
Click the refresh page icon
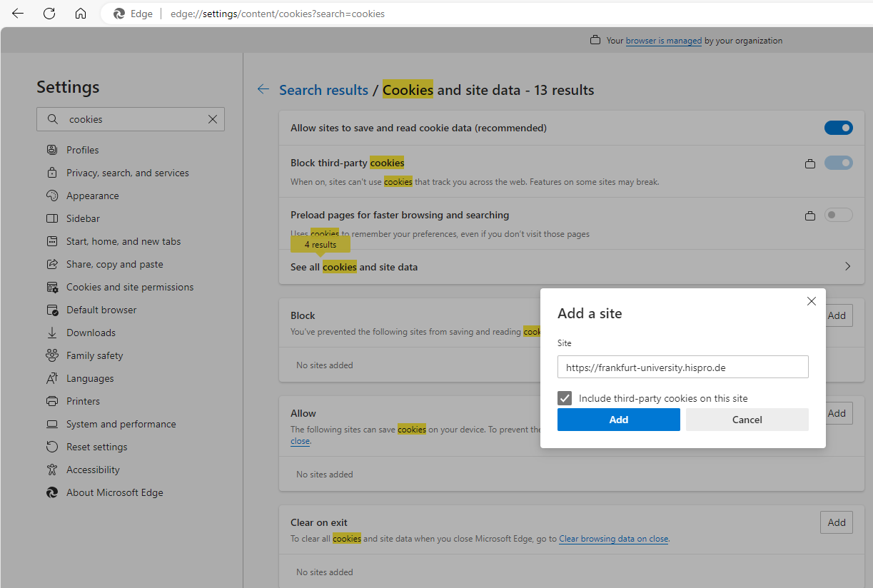coord(49,14)
